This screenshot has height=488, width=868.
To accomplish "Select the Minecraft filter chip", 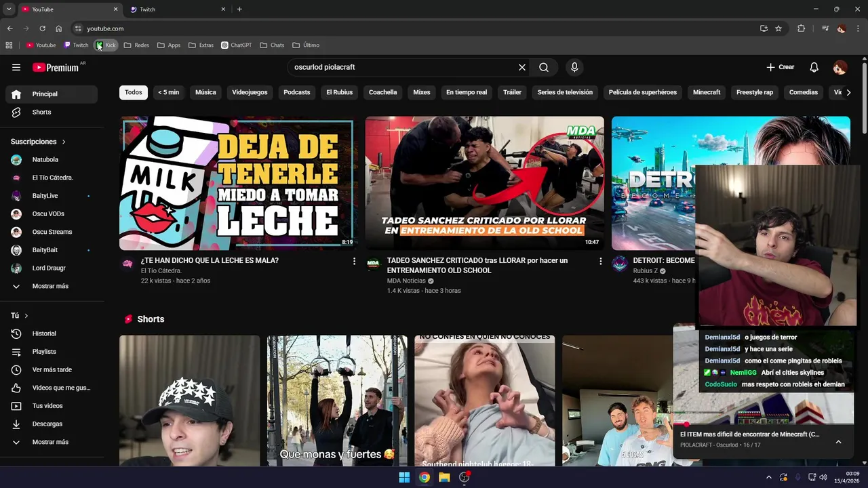I will click(x=707, y=92).
